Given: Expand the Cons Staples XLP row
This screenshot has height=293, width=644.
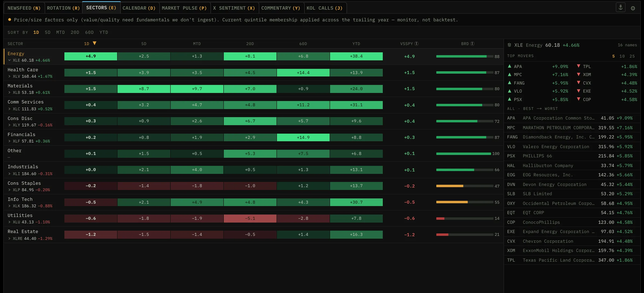Looking at the screenshot, I should pos(9,190).
